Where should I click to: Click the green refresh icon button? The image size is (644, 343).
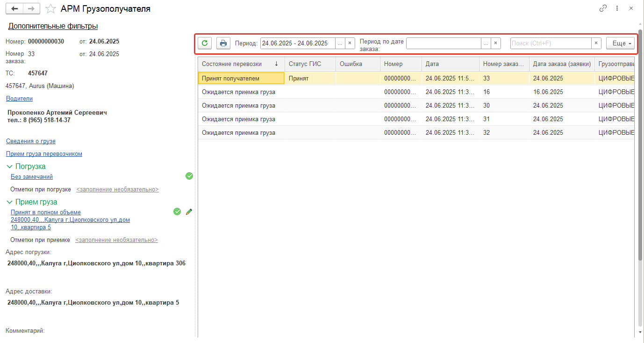205,43
